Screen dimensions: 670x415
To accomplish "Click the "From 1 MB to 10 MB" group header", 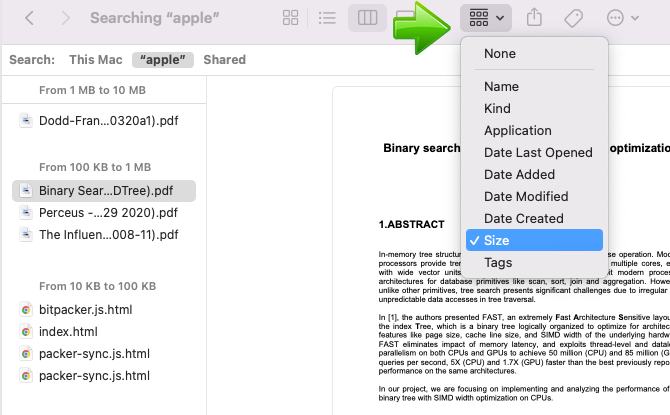I will (92, 90).
